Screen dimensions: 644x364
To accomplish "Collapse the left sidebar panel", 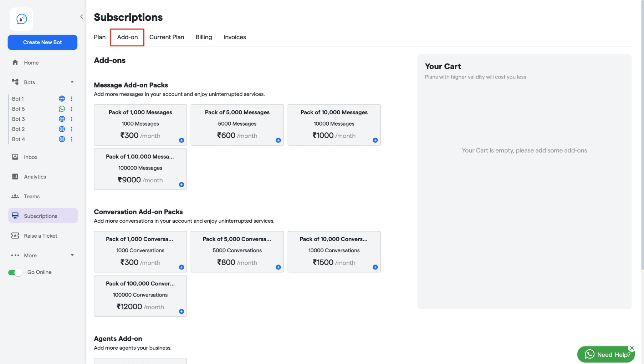I will coord(82,17).
